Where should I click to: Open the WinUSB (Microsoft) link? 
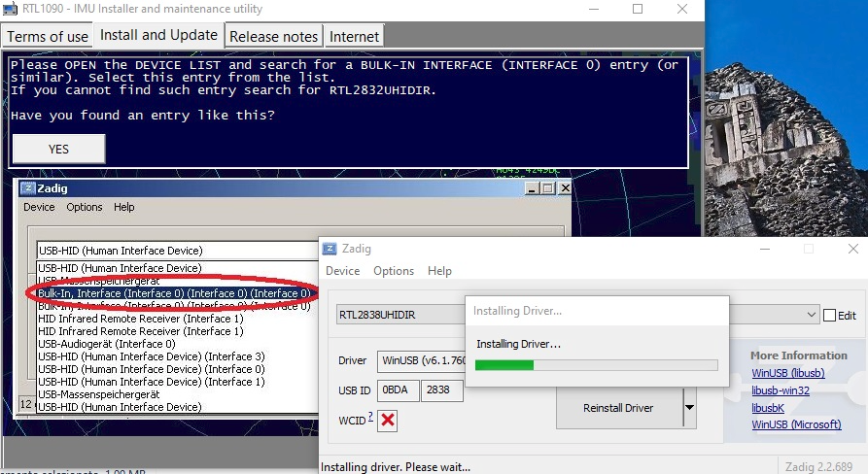coord(796,424)
